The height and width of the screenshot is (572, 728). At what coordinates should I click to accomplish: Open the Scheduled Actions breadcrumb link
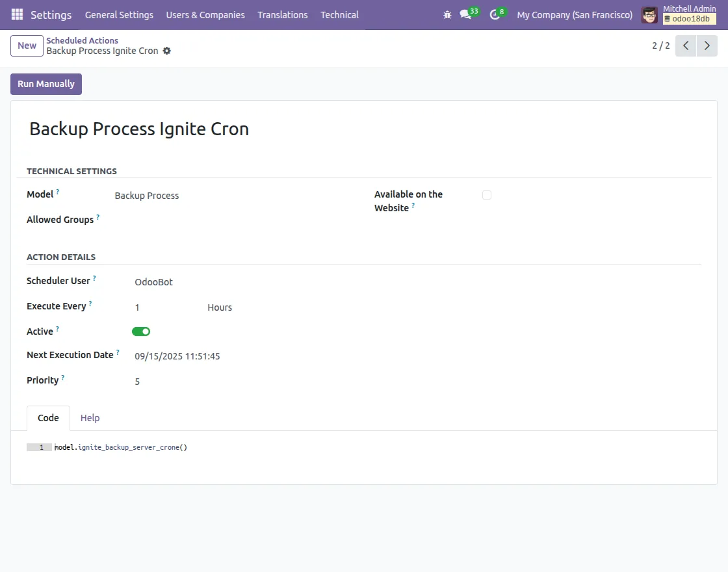tap(82, 40)
